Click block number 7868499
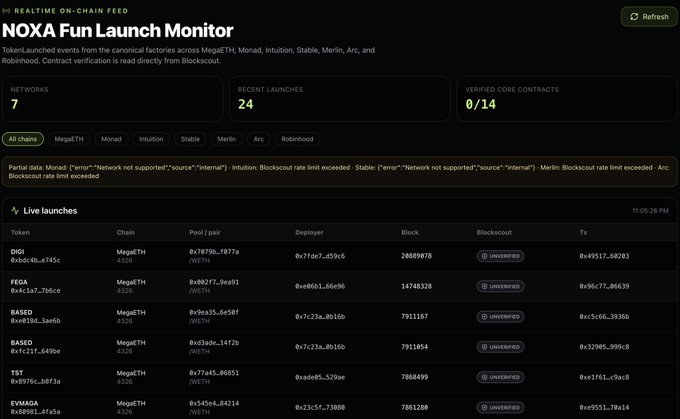The height and width of the screenshot is (419, 680). (415, 377)
